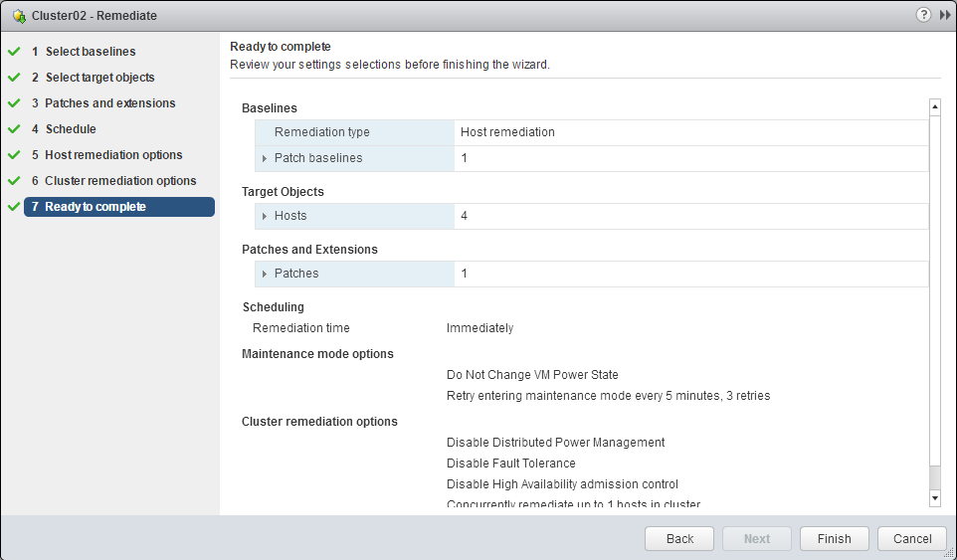Screen dimensions: 957x560
Task: Click the scrollbar down arrow
Action: click(934, 496)
